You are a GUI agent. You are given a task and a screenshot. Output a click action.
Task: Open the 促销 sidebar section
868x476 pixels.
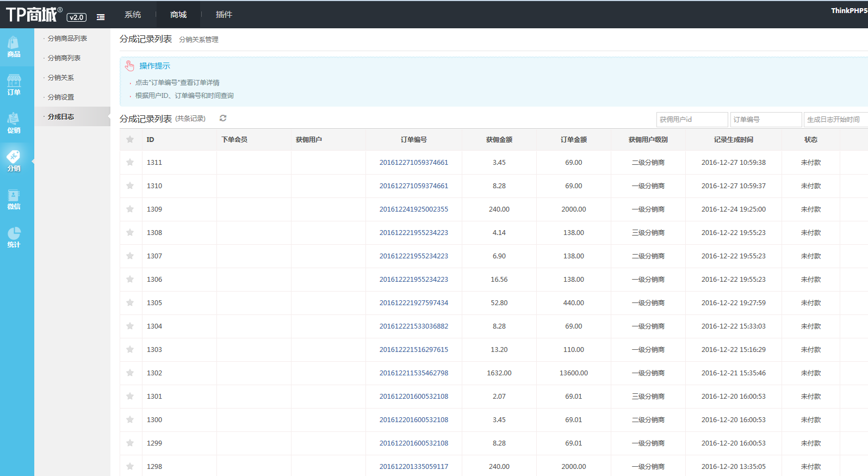14,123
